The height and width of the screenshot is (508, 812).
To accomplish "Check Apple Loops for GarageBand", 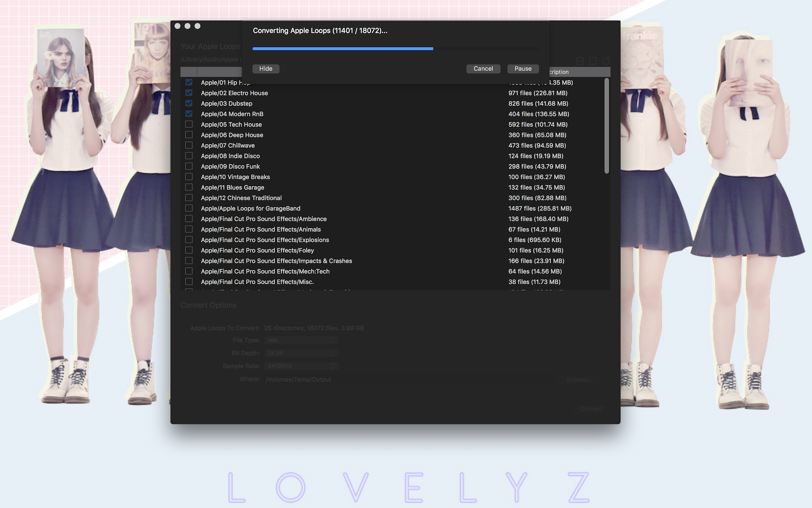I will tap(189, 208).
